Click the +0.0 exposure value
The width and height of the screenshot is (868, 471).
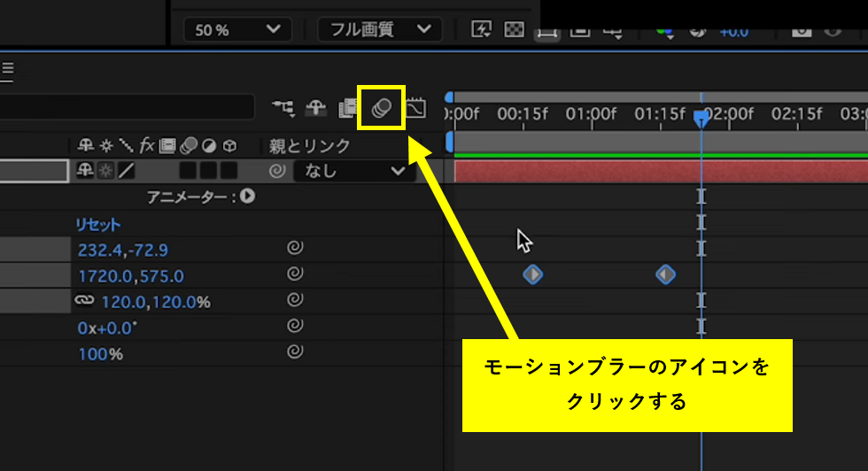coord(734,32)
